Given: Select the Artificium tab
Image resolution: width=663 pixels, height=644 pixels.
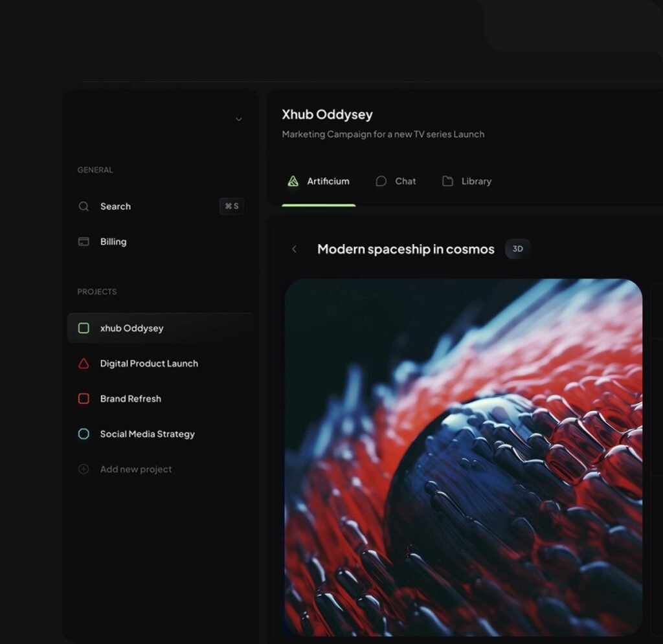Looking at the screenshot, I should [x=318, y=181].
